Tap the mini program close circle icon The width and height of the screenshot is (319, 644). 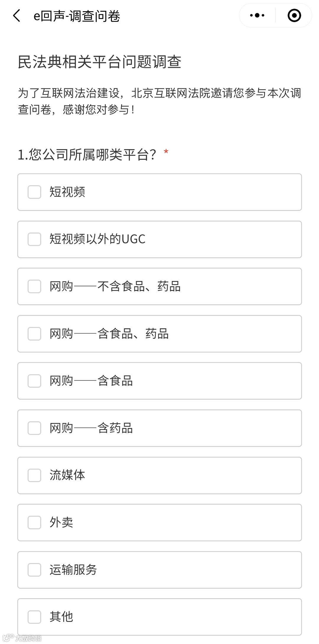[x=294, y=15]
